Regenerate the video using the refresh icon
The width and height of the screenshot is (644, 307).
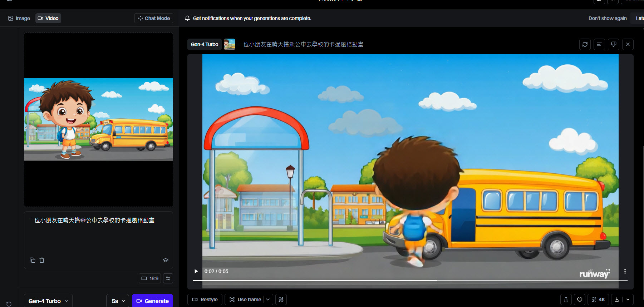[x=585, y=44]
